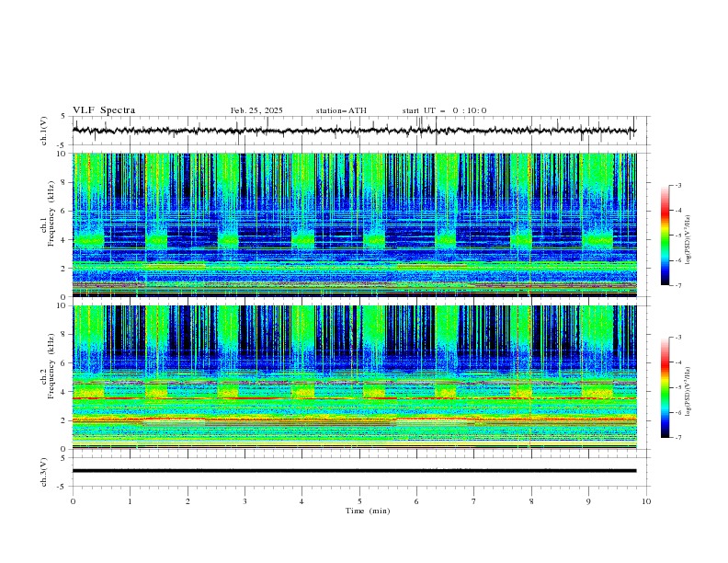The width and height of the screenshot is (728, 563).
Task: Select the "start UT = 0:10:0" text
Action: (444, 110)
